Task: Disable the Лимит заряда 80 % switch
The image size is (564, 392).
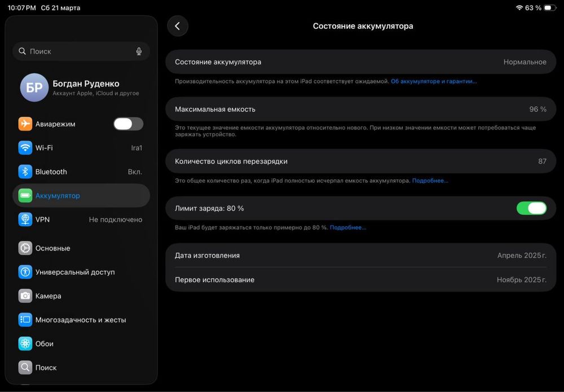Action: tap(531, 208)
